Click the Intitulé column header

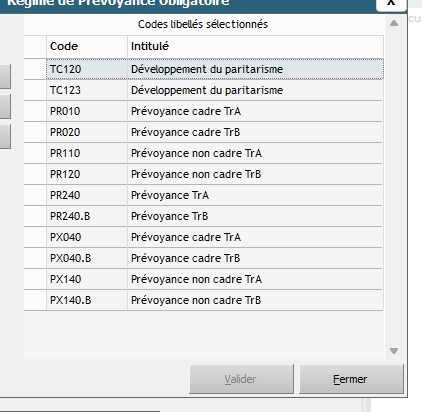[255, 46]
